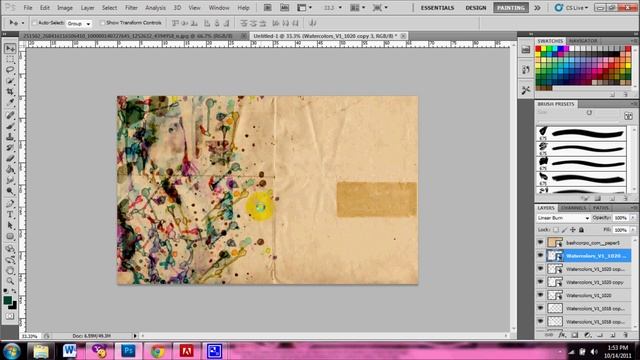Screen dimensions: 640x360
Task: Select the Hand tool
Action: point(10,270)
